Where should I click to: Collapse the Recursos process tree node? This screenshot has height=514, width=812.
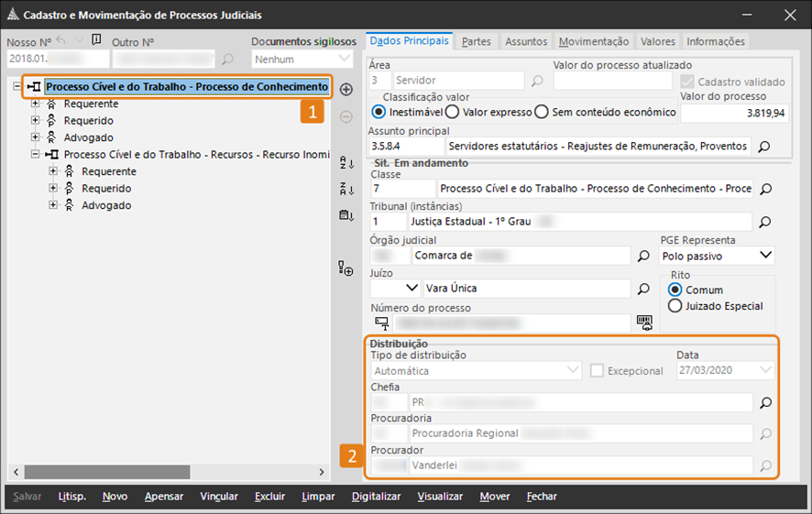(x=36, y=155)
